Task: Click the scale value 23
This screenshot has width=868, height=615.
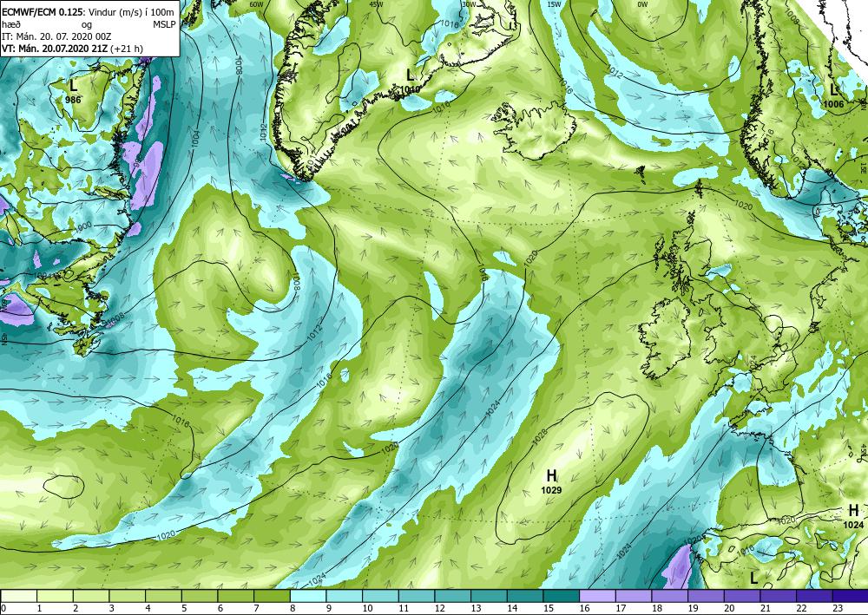Action: pos(838,609)
